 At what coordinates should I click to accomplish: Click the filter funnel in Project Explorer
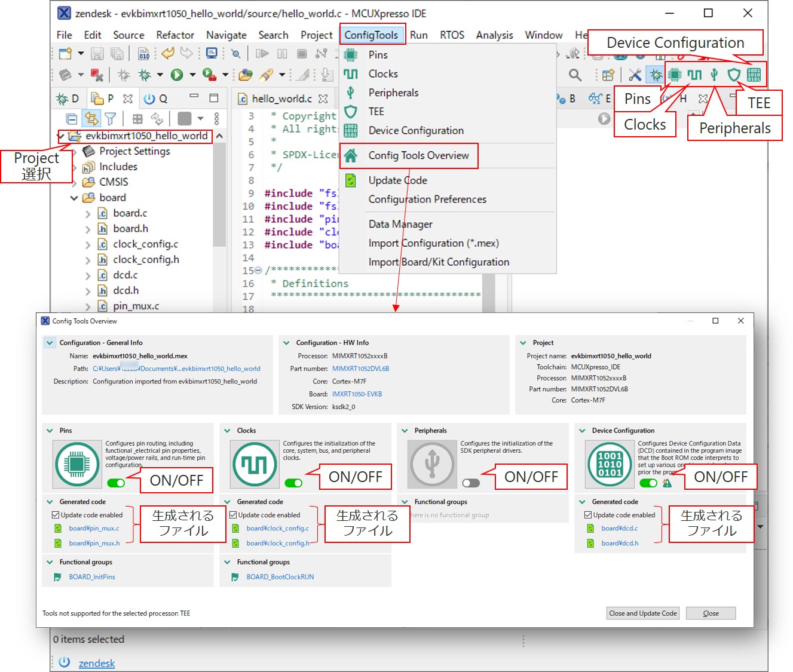point(111,118)
